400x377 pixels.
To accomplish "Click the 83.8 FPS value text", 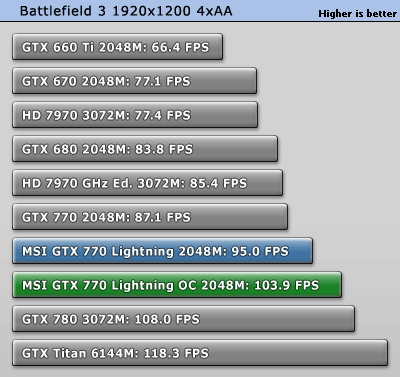I will 164,149.
